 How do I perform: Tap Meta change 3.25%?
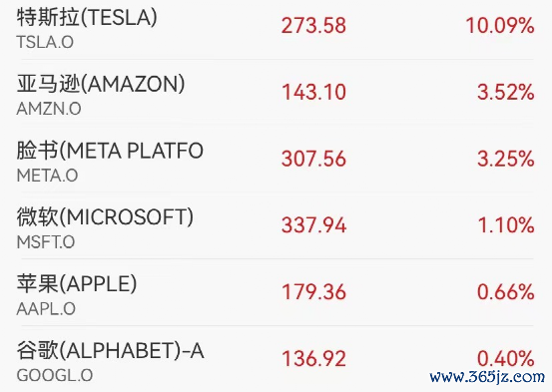coord(506,159)
